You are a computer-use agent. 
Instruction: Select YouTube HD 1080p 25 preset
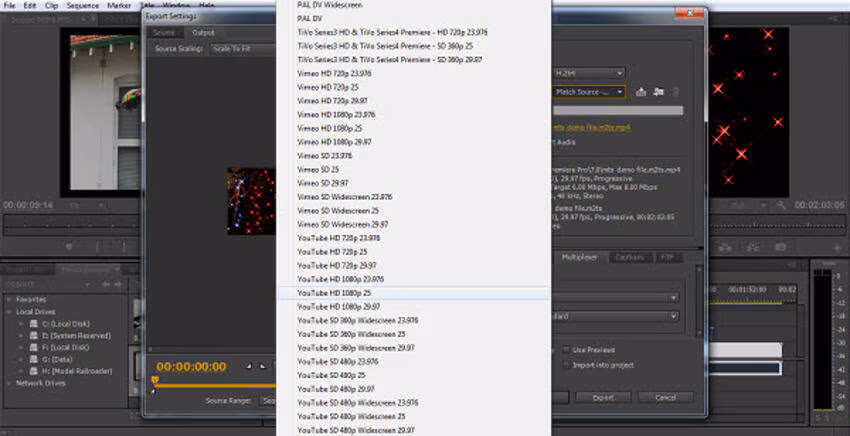tap(413, 293)
